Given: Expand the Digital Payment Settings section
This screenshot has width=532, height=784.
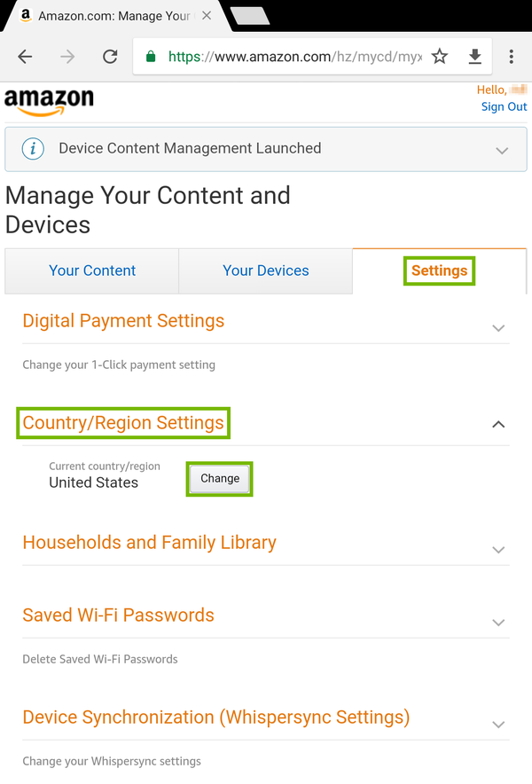Looking at the screenshot, I should [x=498, y=327].
